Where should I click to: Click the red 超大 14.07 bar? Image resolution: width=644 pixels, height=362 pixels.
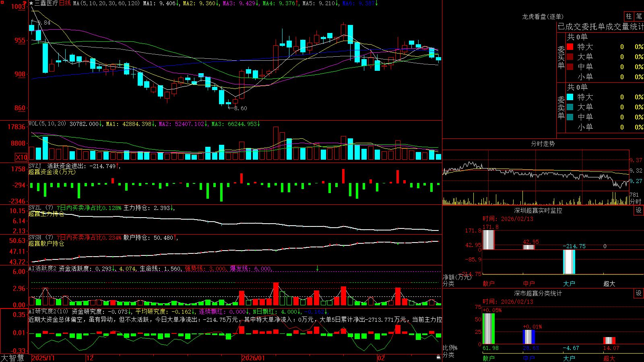pos(609,341)
